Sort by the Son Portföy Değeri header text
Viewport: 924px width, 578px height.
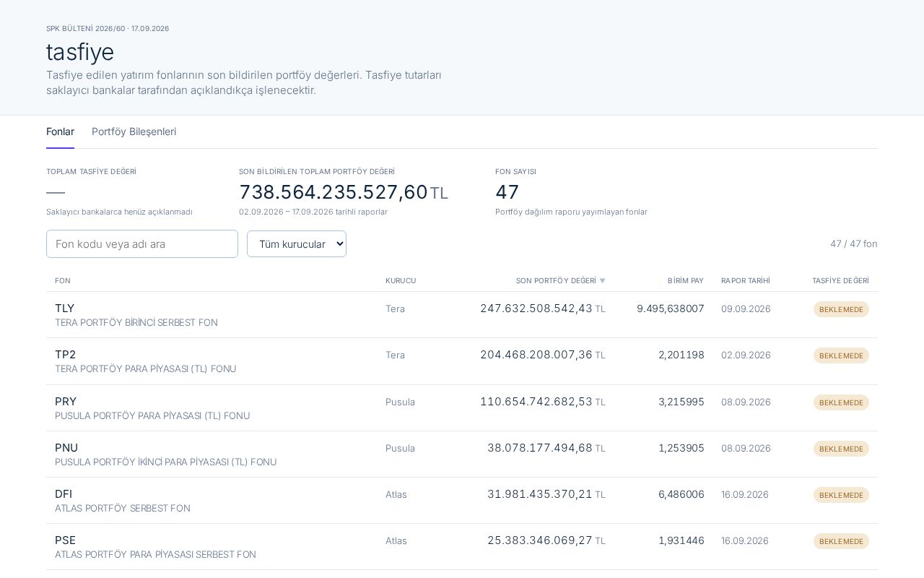(556, 280)
